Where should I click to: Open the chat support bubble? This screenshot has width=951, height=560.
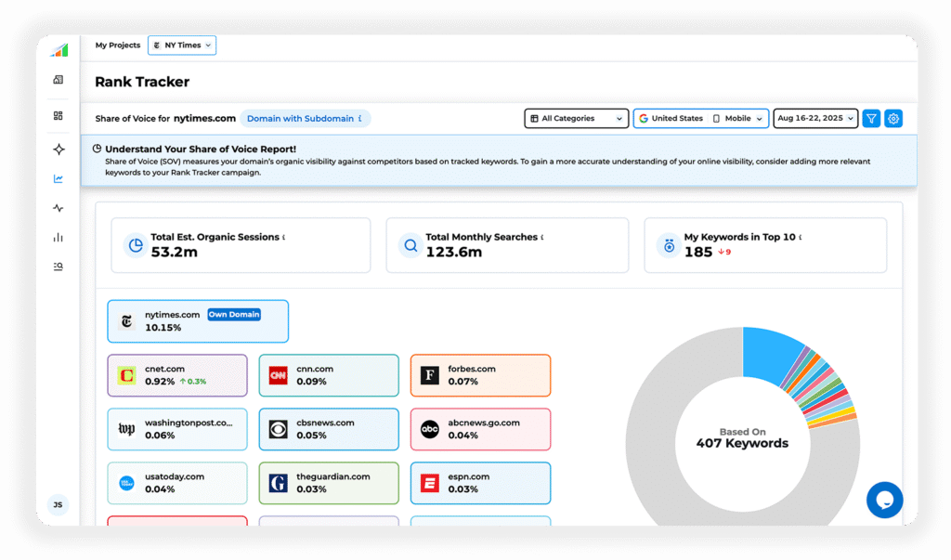[x=884, y=500]
